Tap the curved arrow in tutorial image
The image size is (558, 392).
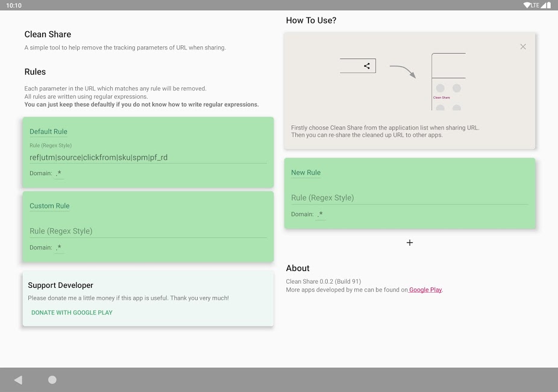coord(403,71)
